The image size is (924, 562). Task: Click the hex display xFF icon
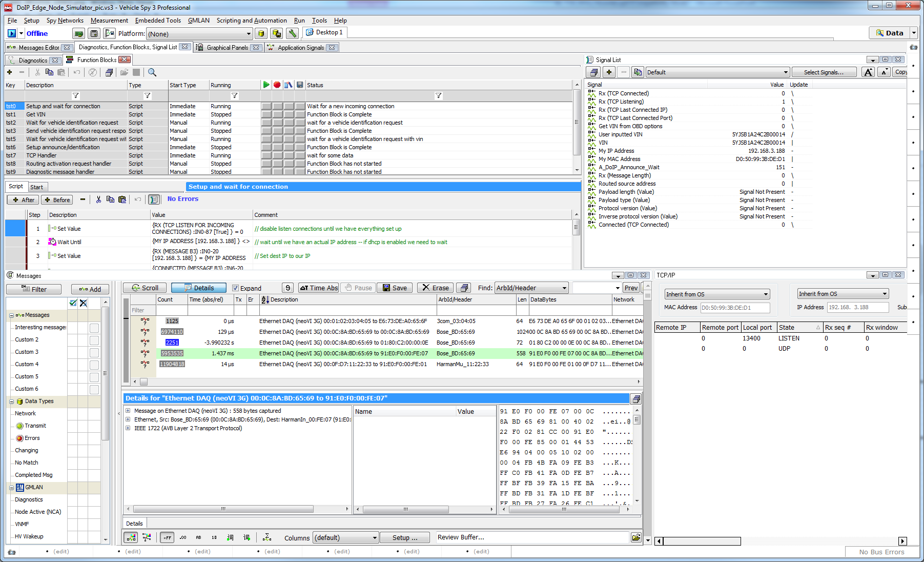click(167, 538)
